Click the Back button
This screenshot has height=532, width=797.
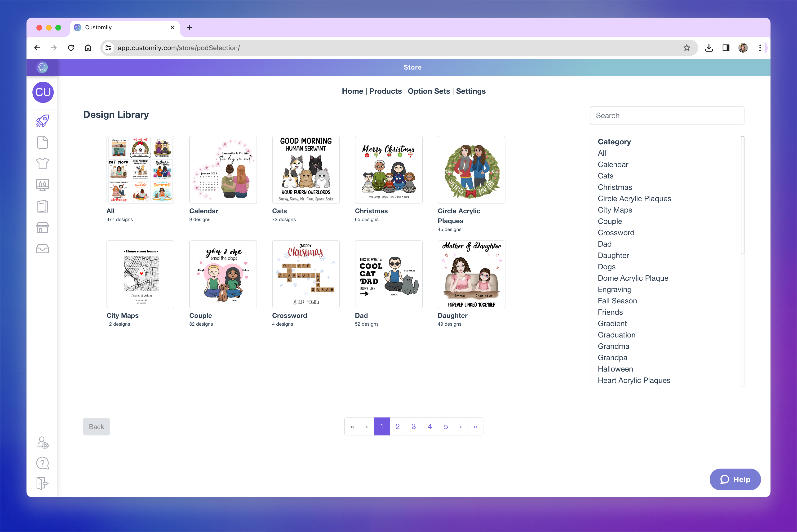[96, 426]
